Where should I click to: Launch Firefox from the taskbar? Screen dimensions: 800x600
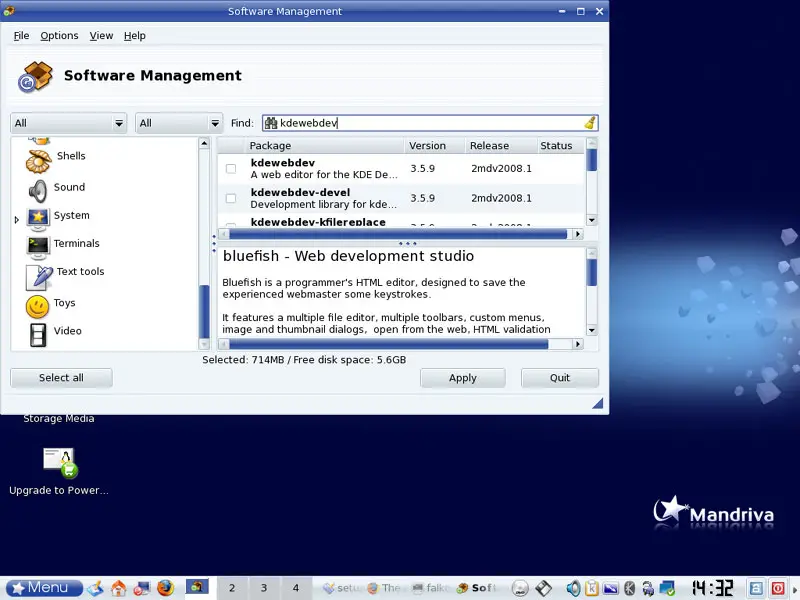pyautogui.click(x=165, y=588)
